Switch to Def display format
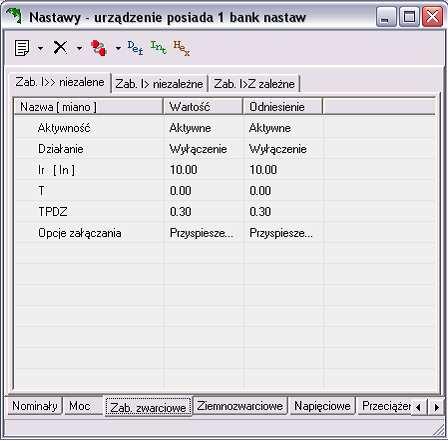The width and height of the screenshot is (448, 441). pos(135,48)
